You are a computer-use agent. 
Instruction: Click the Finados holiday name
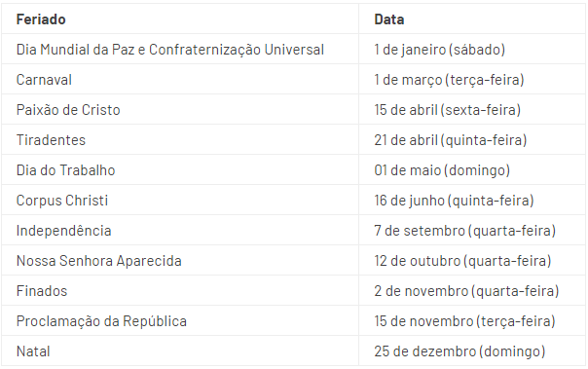coord(42,291)
